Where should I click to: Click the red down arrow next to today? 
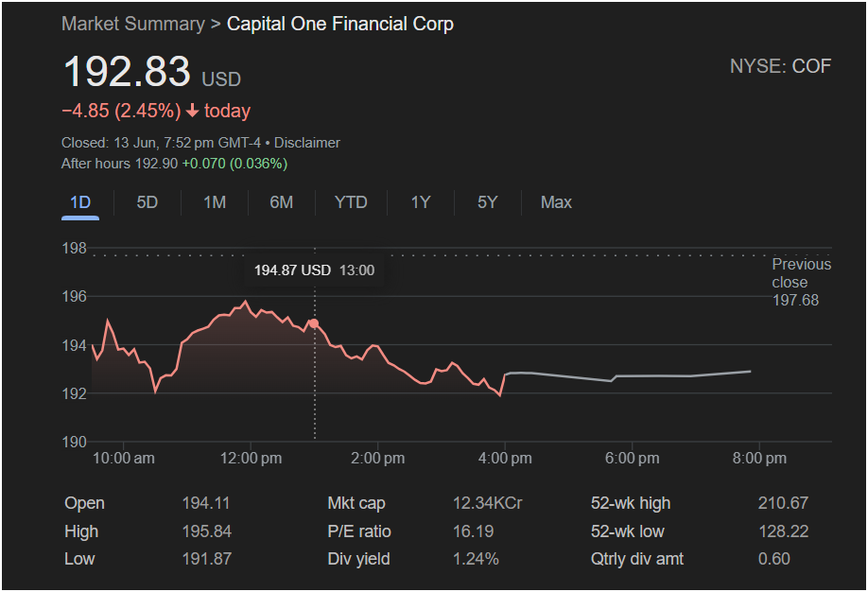pos(192,111)
